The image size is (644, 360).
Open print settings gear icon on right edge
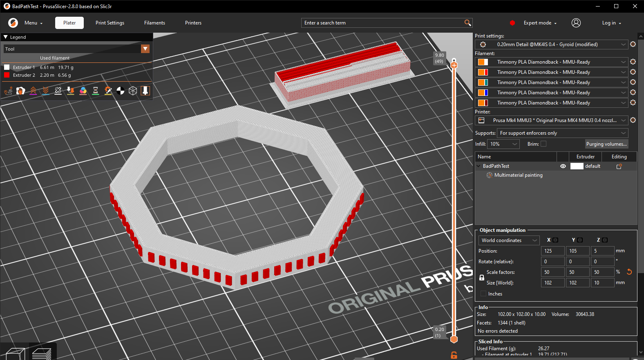[633, 44]
